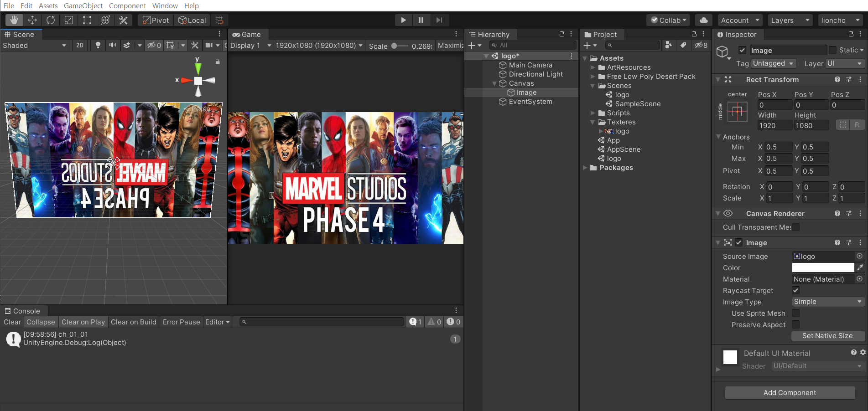Open Layers dropdown

tap(790, 20)
